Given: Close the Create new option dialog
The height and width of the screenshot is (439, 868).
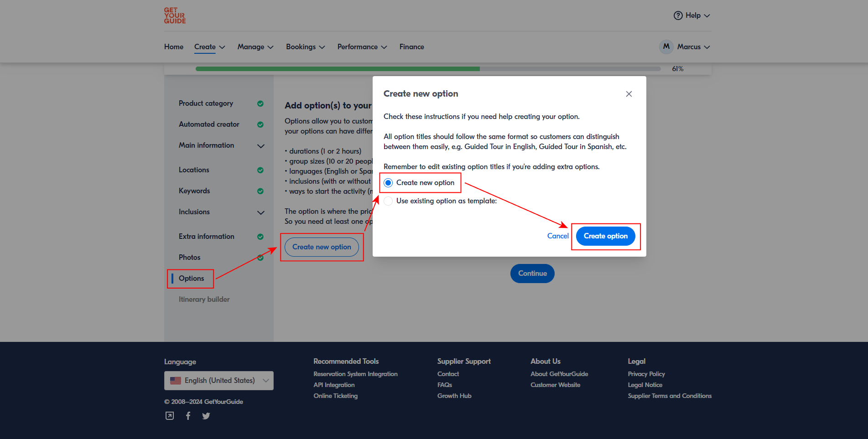Looking at the screenshot, I should (629, 94).
